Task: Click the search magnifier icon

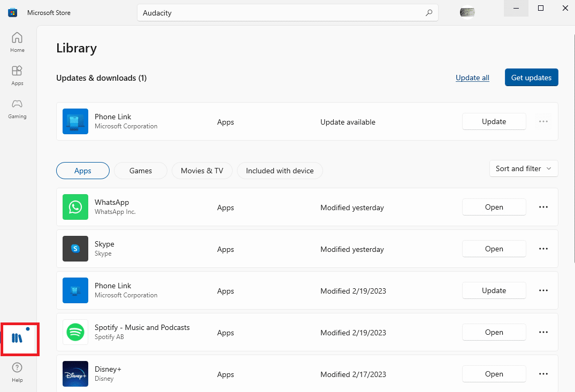Action: pyautogui.click(x=428, y=13)
